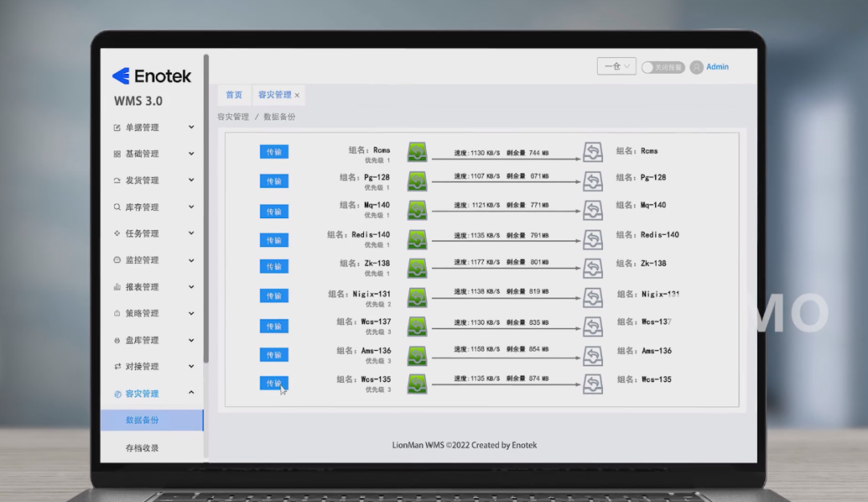This screenshot has height=502, width=868.
Task: Click the 报表管理 chart icon
Action: click(x=117, y=286)
